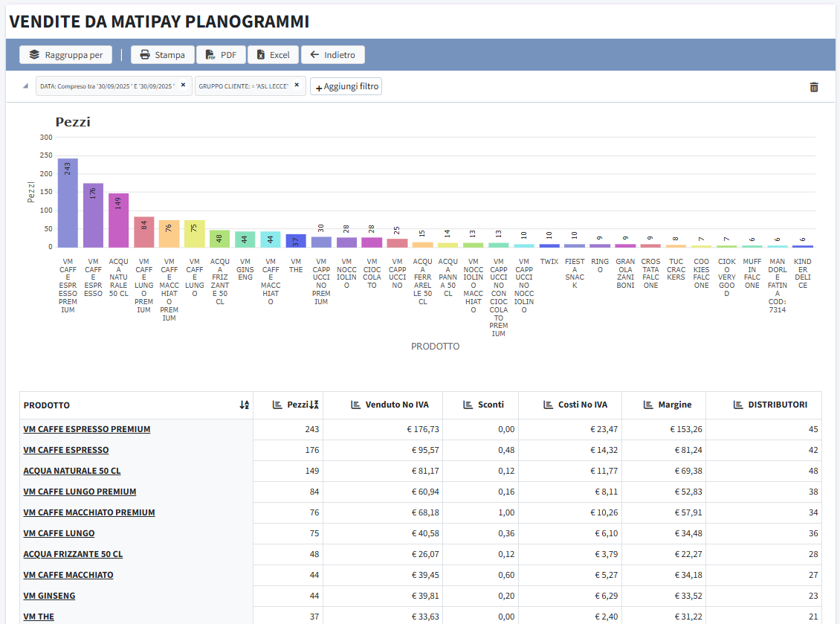Viewport: 840px width, 624px height.
Task: Click the 48 bar for Acqua Frizzante
Action: (x=219, y=239)
